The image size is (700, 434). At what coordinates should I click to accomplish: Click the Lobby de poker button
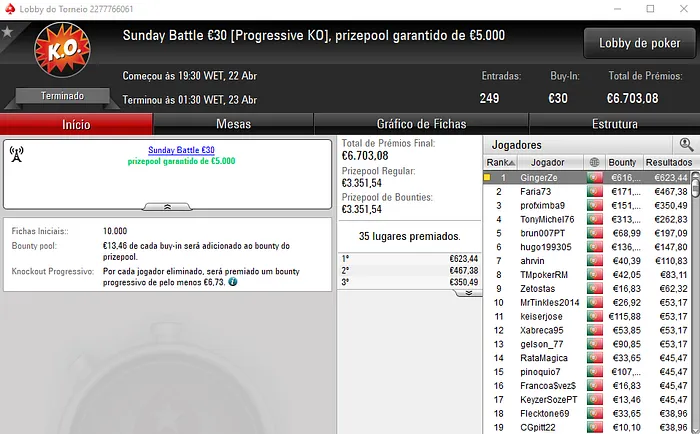pyautogui.click(x=639, y=43)
